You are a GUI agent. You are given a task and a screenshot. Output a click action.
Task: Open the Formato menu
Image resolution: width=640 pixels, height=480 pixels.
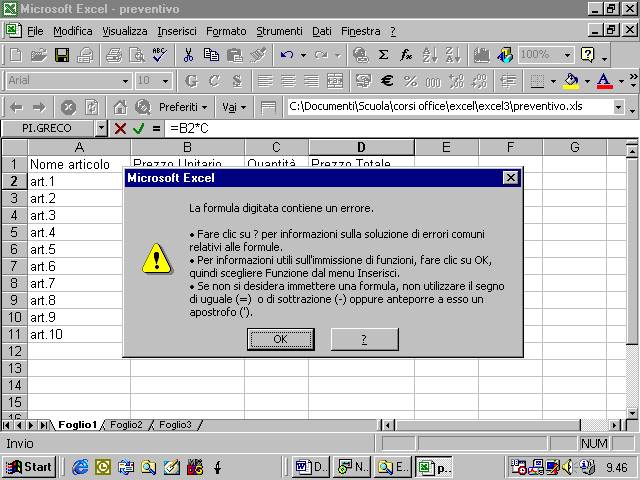(226, 31)
